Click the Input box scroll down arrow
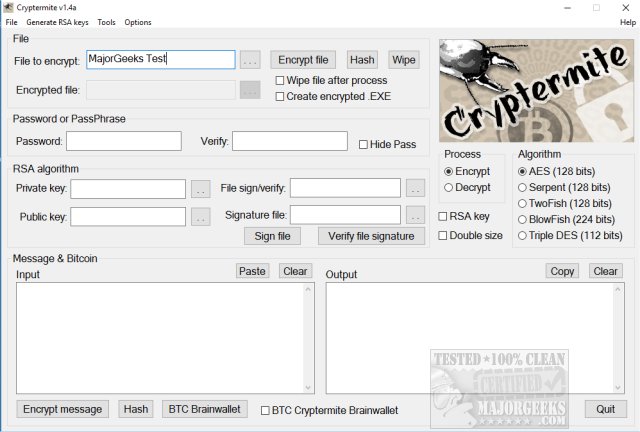The width and height of the screenshot is (640, 432). click(x=308, y=387)
